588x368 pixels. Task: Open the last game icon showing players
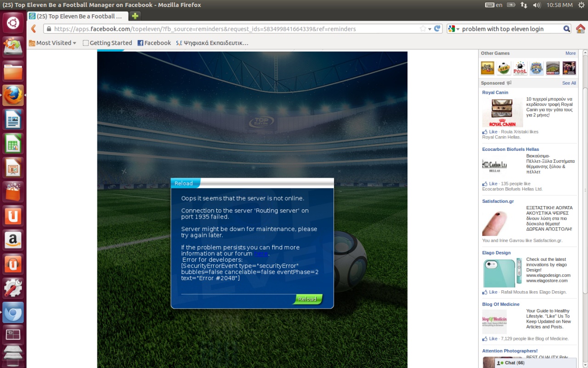point(569,68)
